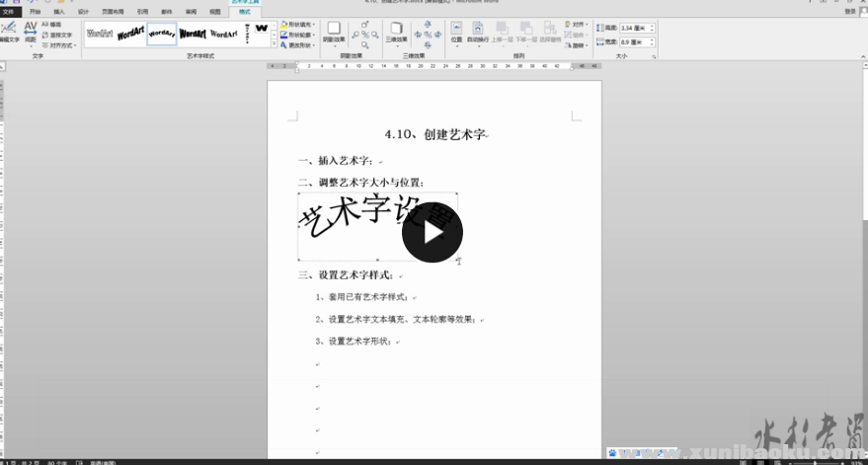
Task: Switch to the Insert (插入) ribbon tab
Action: click(59, 12)
